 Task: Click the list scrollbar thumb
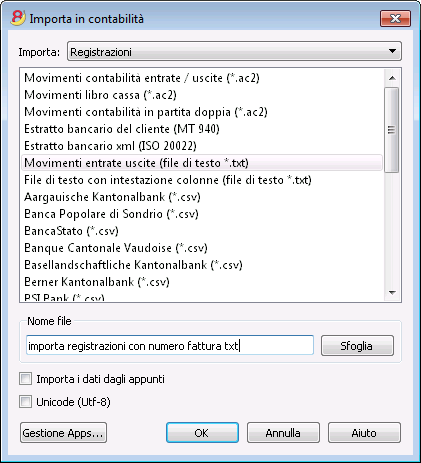tap(392, 130)
